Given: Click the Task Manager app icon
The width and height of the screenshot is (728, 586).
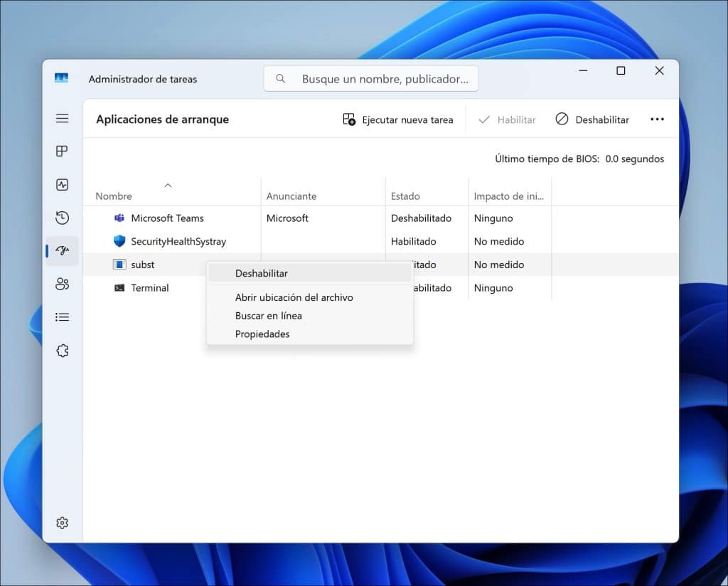Looking at the screenshot, I should click(61, 78).
